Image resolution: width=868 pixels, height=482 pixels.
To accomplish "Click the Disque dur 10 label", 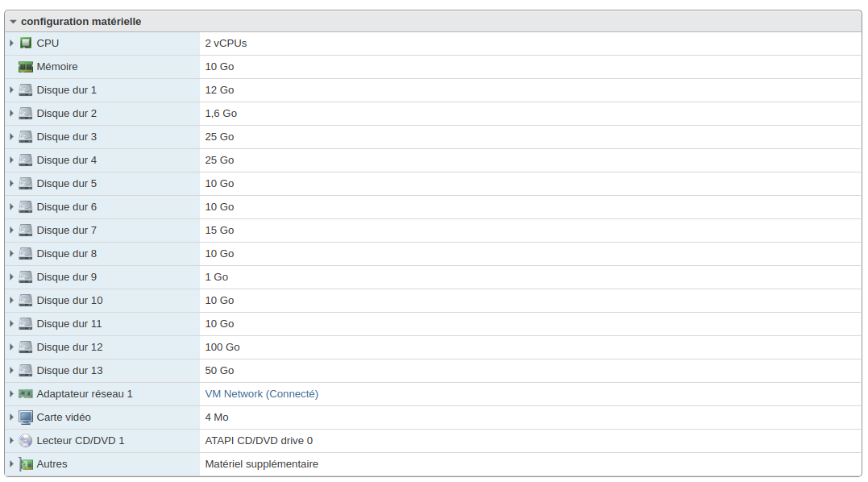I will [x=70, y=301].
